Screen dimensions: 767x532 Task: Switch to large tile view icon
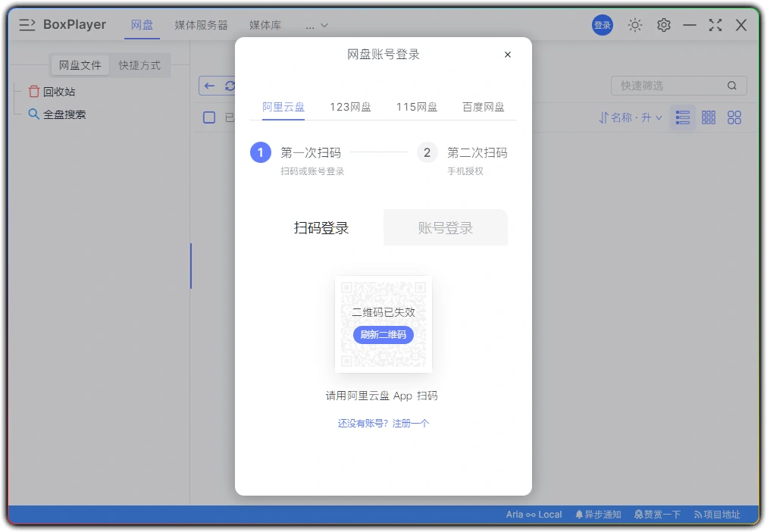[x=734, y=117]
